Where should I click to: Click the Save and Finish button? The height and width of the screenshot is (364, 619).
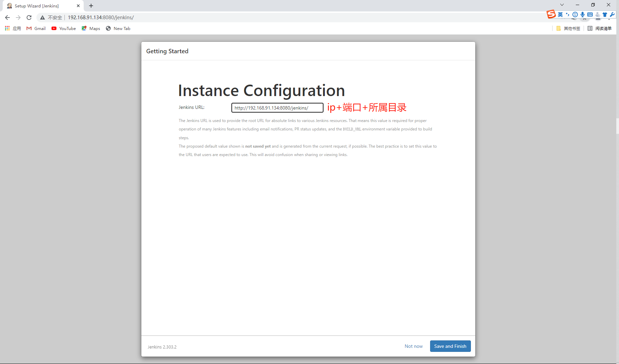[450, 346]
